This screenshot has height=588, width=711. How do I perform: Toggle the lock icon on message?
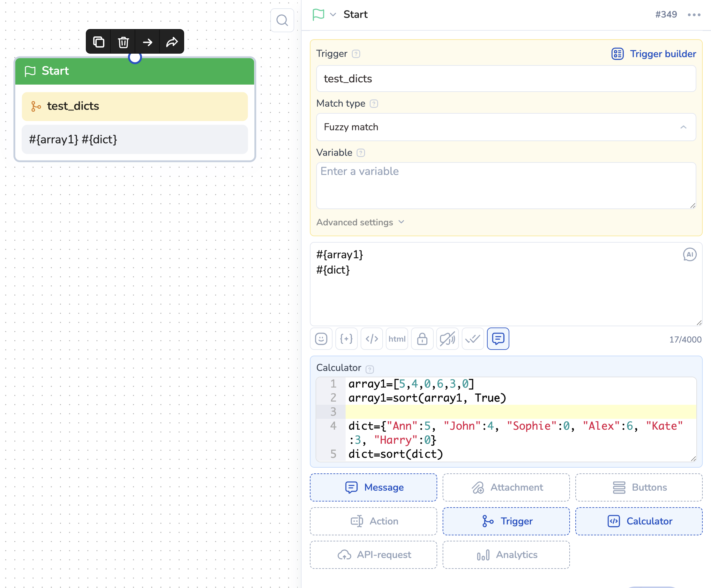[422, 339]
